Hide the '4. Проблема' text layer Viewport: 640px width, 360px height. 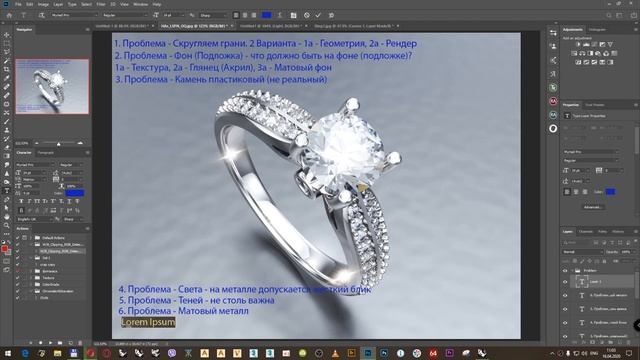pos(565,322)
